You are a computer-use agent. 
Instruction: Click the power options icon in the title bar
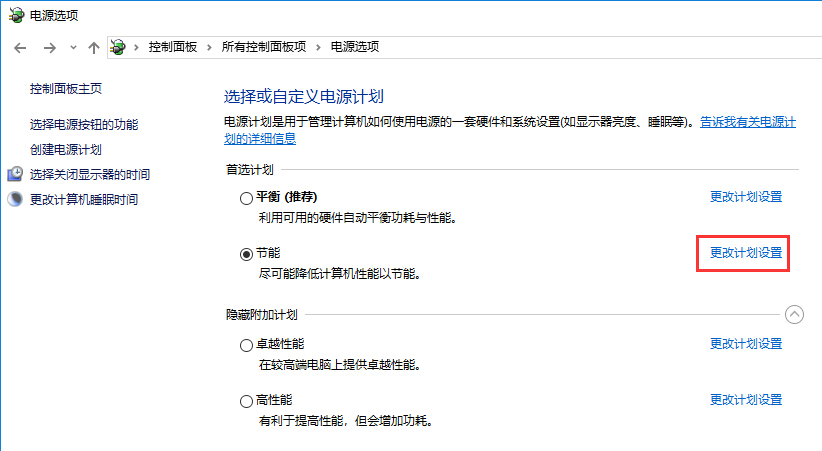coord(16,15)
